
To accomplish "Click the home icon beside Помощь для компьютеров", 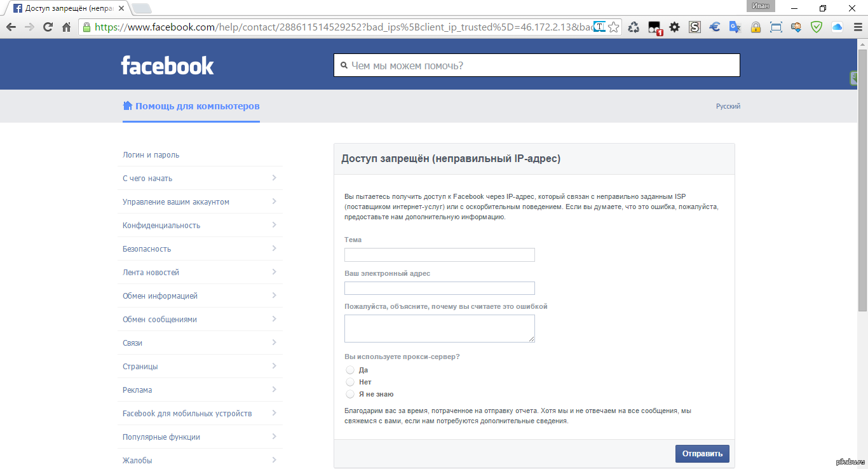I will click(x=128, y=106).
